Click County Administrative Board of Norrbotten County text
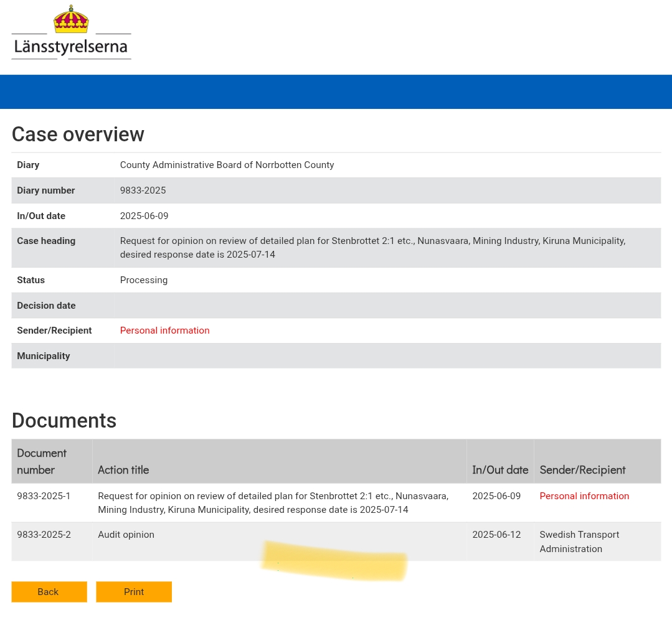 [227, 165]
